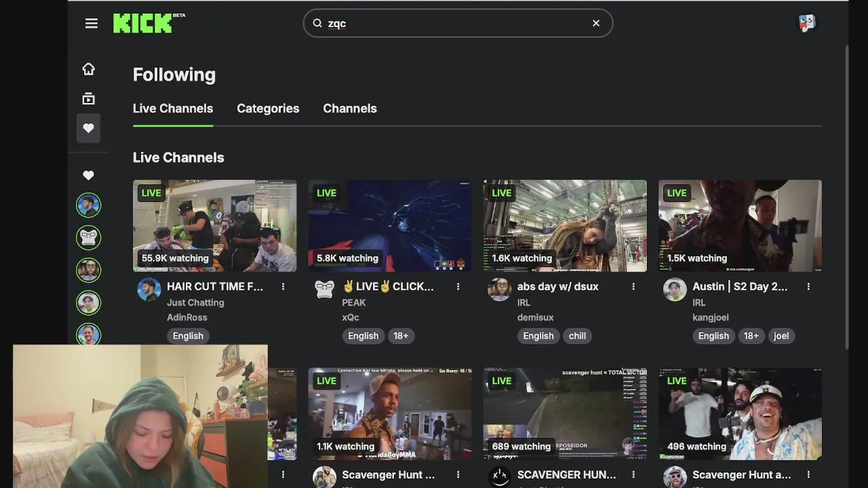Click 18+ tag under xQc stream
The width and height of the screenshot is (868, 488).
coord(401,335)
